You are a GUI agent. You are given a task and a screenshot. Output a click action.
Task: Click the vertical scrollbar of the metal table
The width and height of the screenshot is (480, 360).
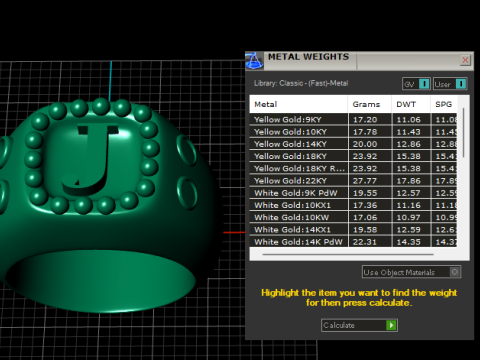pos(463,133)
